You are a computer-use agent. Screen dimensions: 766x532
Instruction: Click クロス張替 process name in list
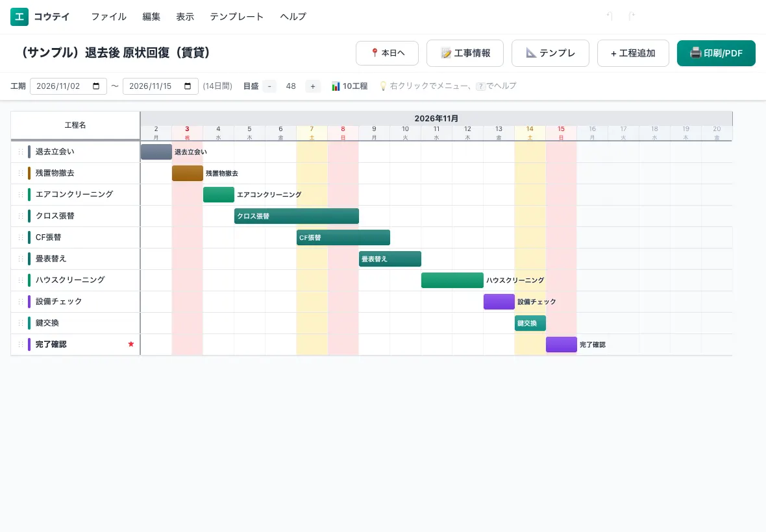[x=55, y=216]
